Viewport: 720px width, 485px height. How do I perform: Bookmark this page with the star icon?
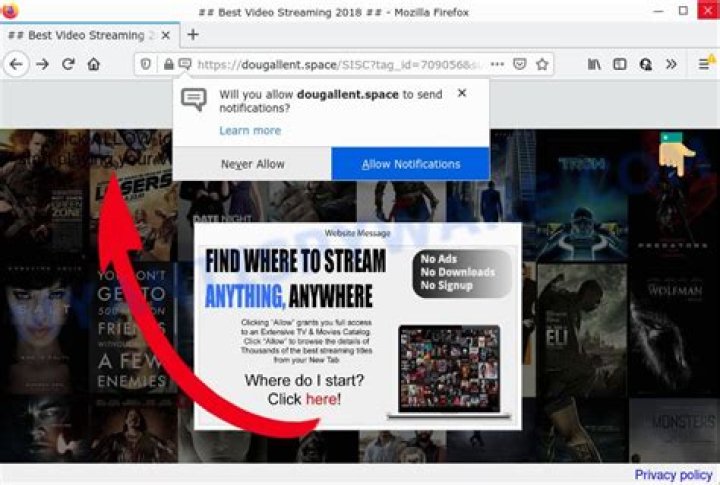coord(542,64)
